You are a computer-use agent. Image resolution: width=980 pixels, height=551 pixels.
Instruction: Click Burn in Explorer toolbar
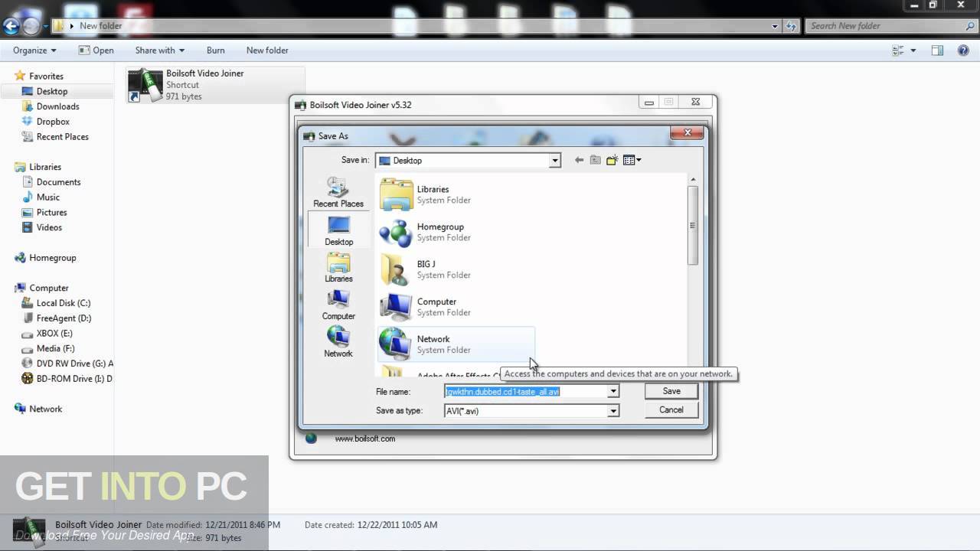(x=216, y=51)
